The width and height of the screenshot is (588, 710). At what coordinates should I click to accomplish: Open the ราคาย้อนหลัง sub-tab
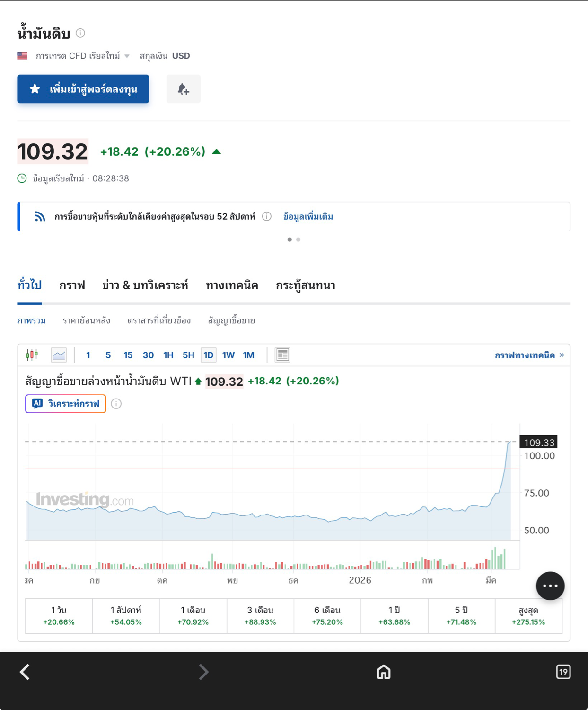click(x=87, y=320)
